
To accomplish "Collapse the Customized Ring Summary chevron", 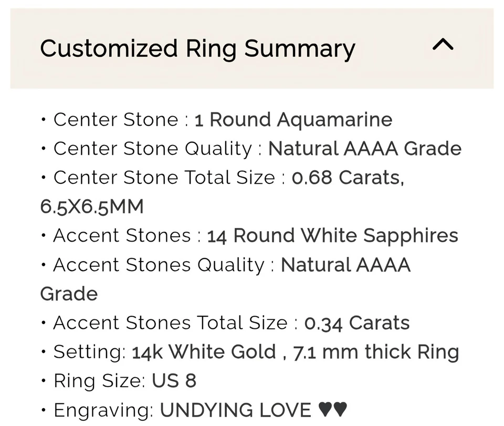I will 442,46.
